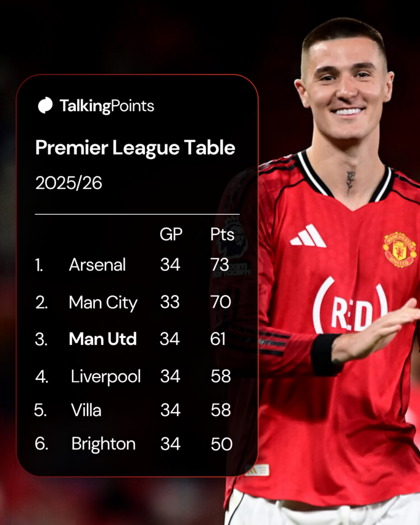Click the Adidas logo on the jersey
This screenshot has width=420, height=525.
point(308,236)
